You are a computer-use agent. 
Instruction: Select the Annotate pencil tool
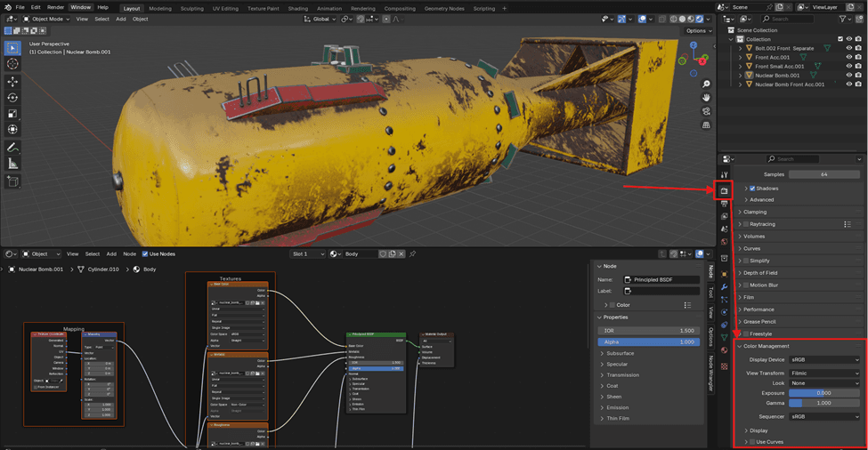coord(13,148)
